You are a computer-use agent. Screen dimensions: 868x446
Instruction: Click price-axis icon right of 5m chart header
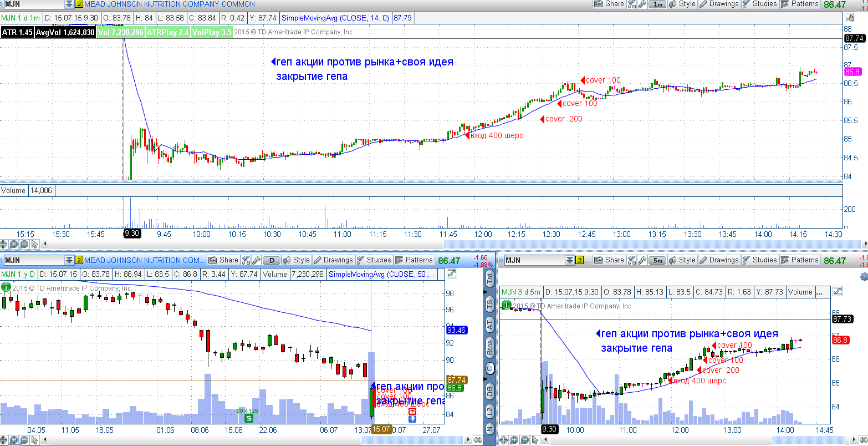pyautogui.click(x=838, y=291)
